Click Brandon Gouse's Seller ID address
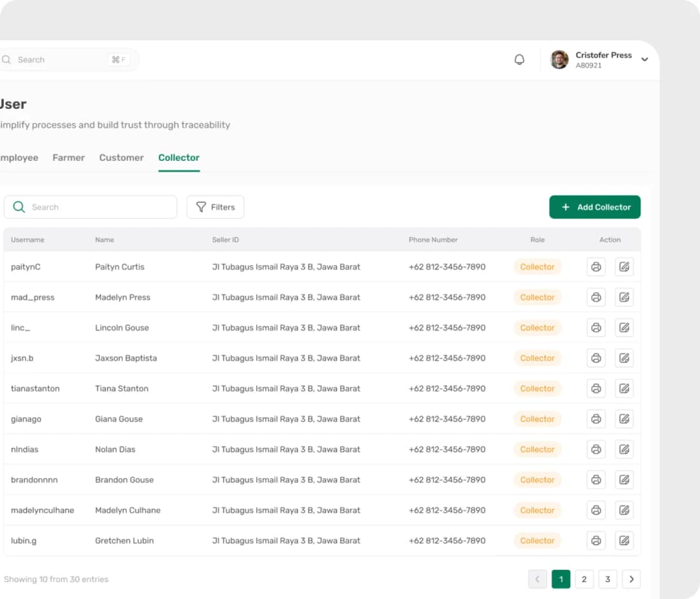The height and width of the screenshot is (599, 700). click(x=286, y=480)
